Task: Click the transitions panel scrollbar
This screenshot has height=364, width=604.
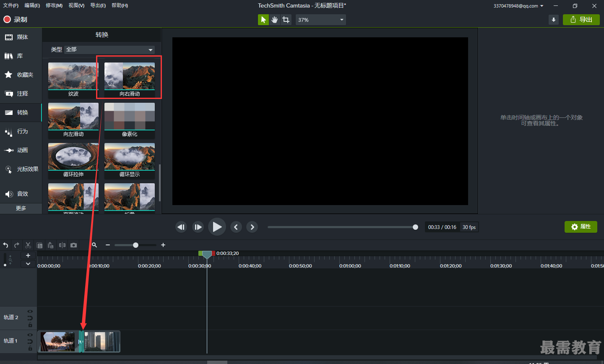Action: [160, 183]
